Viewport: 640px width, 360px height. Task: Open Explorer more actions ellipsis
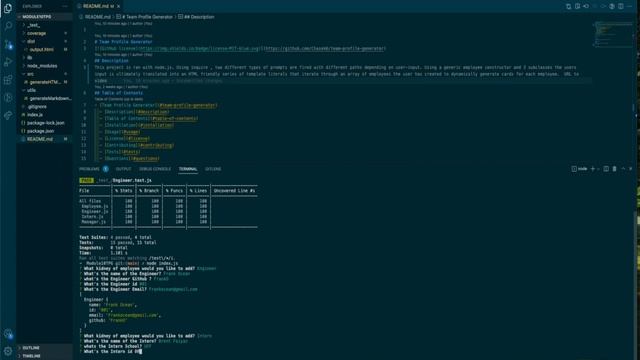click(65, 7)
